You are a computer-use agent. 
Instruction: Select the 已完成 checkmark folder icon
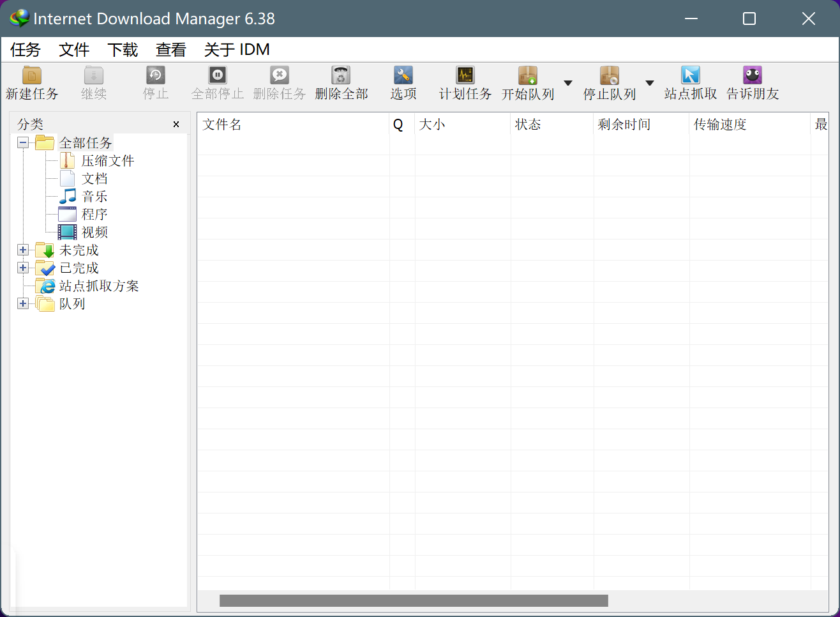point(45,268)
